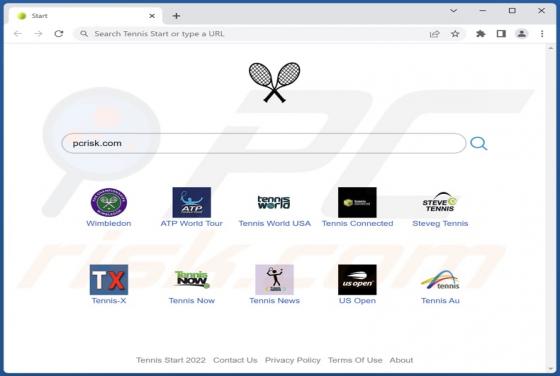Click the pcrisk.com search box
This screenshot has width=560, height=376.
pos(264,143)
